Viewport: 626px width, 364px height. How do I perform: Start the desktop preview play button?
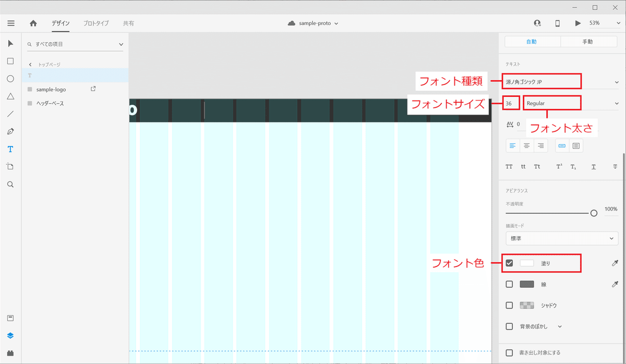coord(577,23)
